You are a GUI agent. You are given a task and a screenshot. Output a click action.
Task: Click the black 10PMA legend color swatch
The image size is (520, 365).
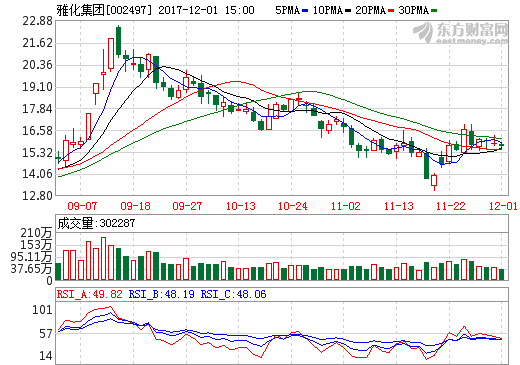click(348, 11)
